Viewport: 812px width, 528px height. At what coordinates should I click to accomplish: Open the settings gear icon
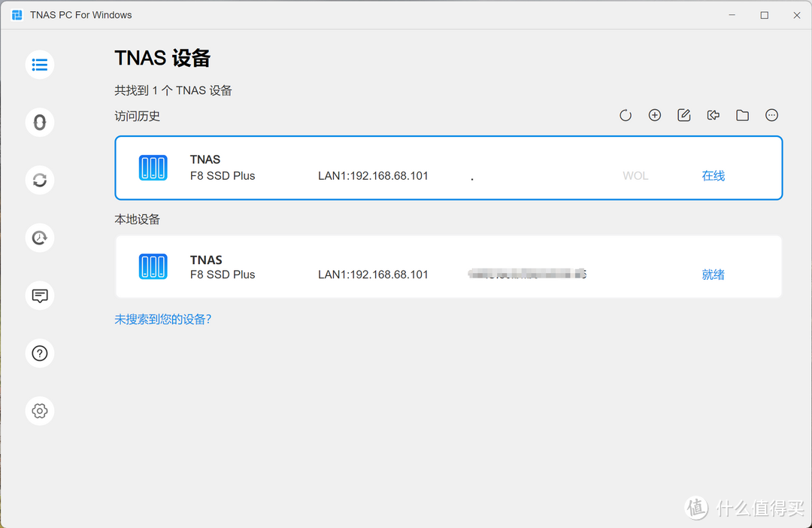pos(40,411)
